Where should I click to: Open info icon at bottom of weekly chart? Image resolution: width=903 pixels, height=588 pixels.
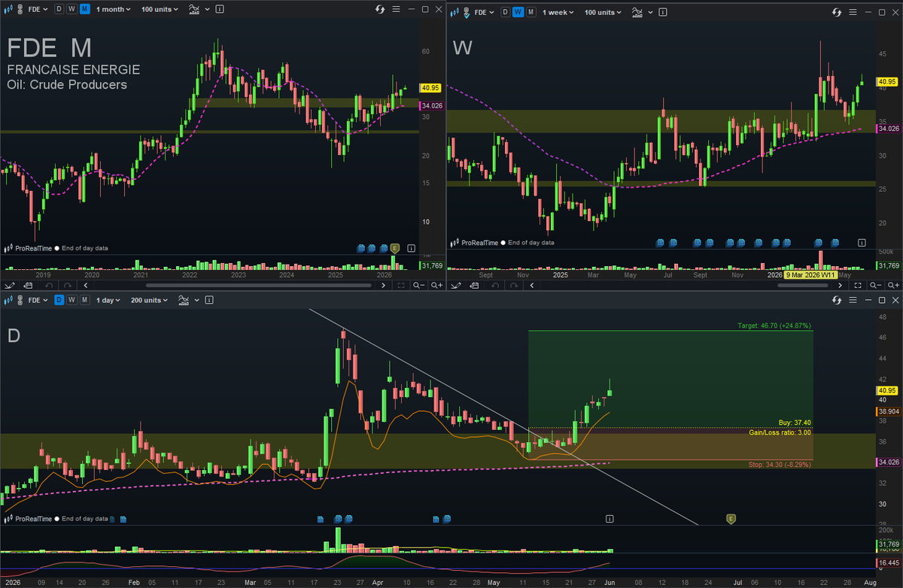[862, 243]
